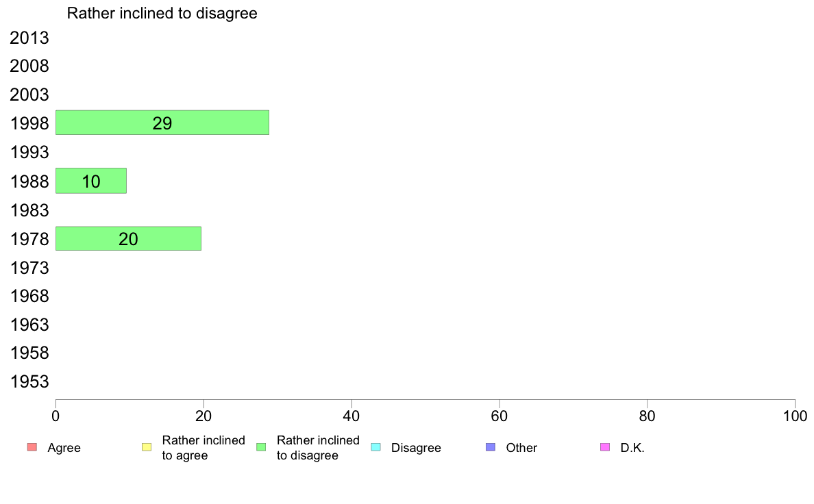Click the blue Other legend swatch

click(x=491, y=447)
